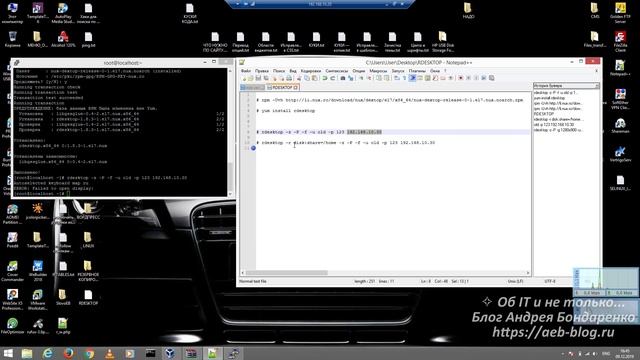The width and height of the screenshot is (640, 360).
Task: Open the HP USB Disk Storage desktop icon
Action: pos(443,42)
